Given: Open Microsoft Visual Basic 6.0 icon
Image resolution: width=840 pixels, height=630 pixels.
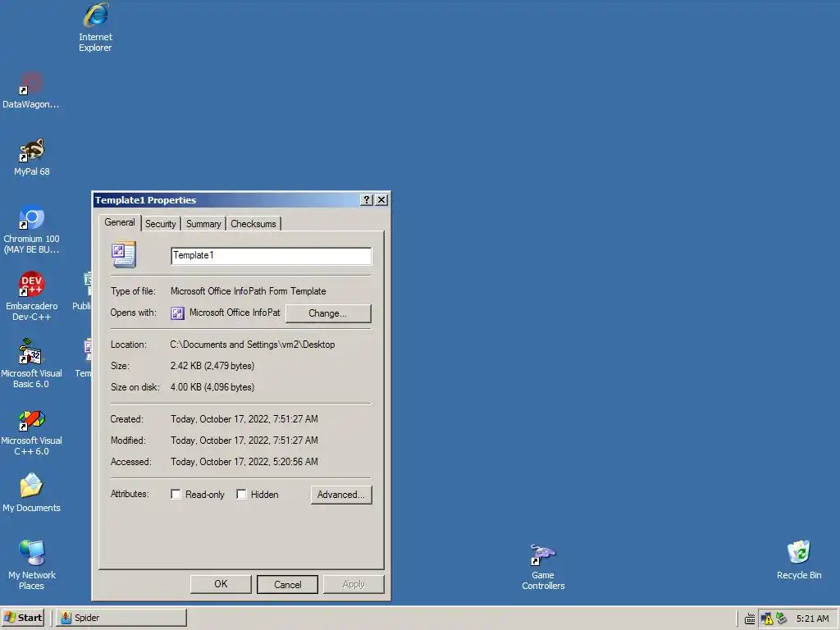Looking at the screenshot, I should pyautogui.click(x=32, y=364).
